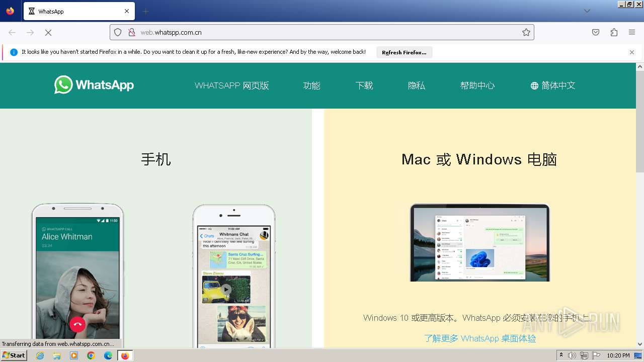
Task: Open media player from taskbar
Action: pyautogui.click(x=74, y=355)
